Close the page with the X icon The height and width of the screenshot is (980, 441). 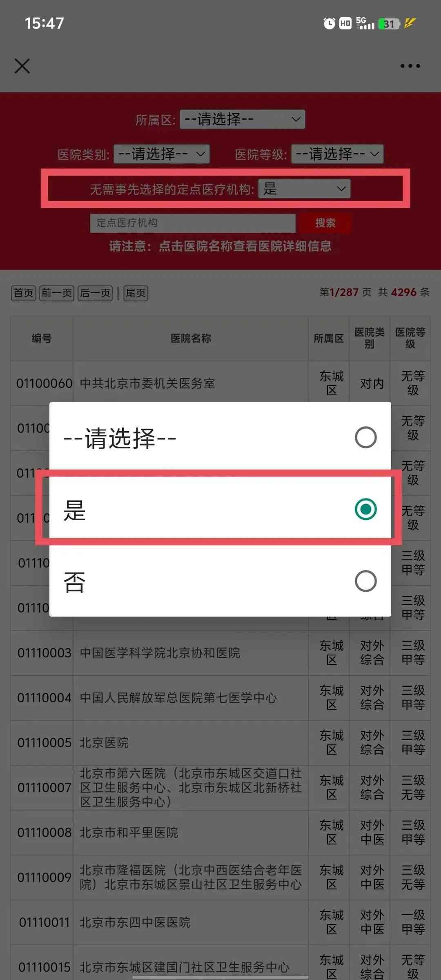point(22,66)
